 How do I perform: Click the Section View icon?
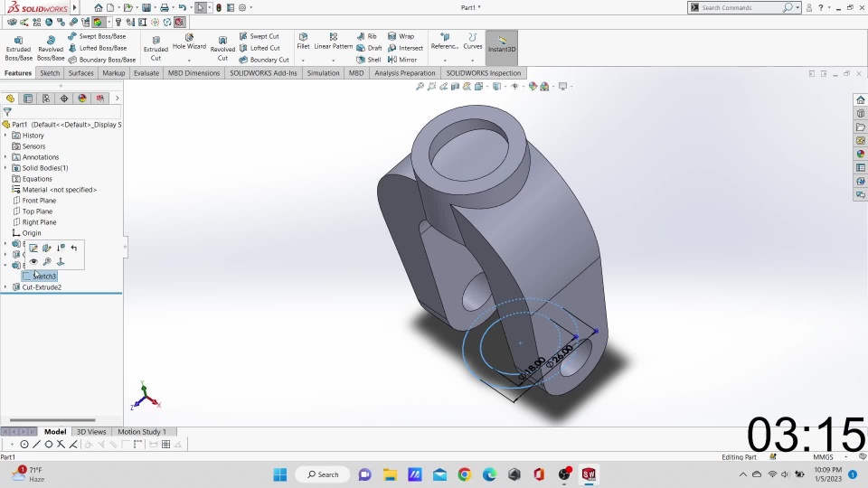click(x=455, y=87)
